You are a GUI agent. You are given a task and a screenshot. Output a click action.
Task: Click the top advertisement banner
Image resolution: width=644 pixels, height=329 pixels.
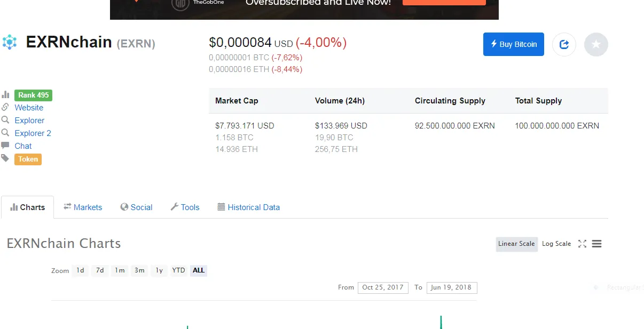click(304, 9)
